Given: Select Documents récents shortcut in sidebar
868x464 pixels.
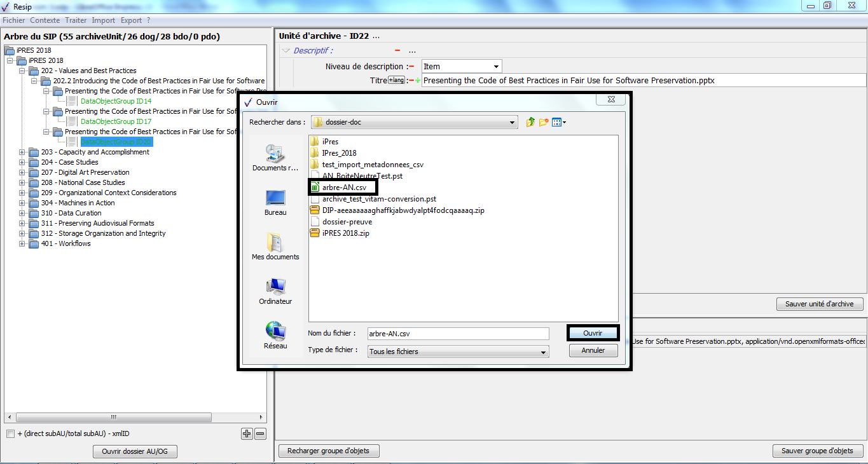Looking at the screenshot, I should 275,157.
